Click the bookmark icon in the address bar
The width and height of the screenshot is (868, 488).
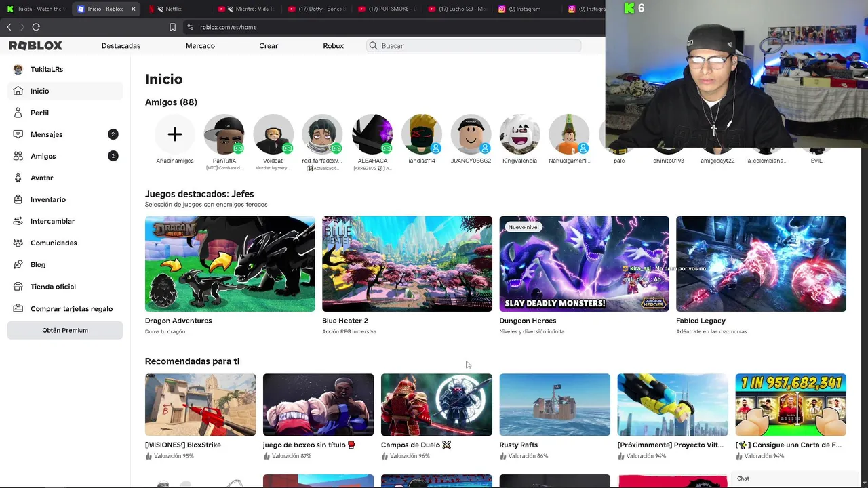(172, 27)
